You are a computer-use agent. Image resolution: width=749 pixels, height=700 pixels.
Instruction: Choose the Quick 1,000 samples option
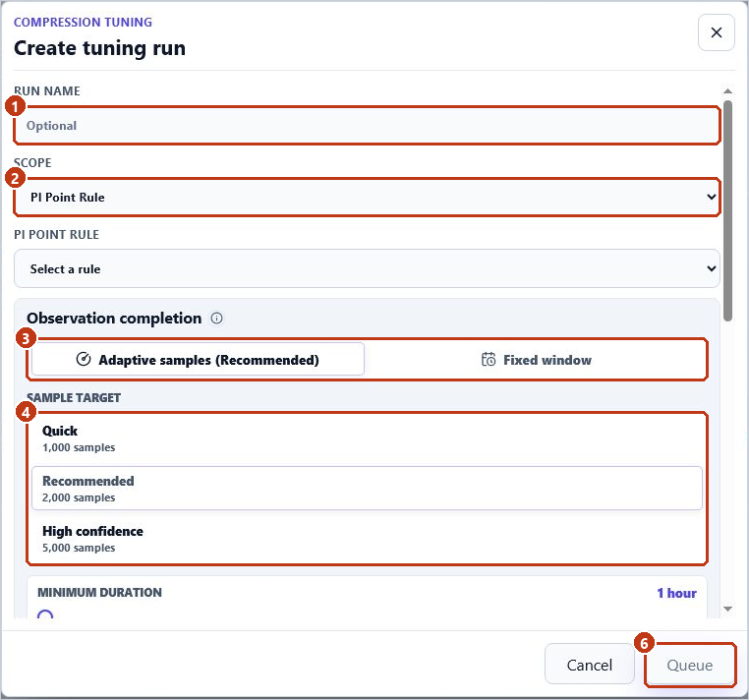tap(367, 438)
